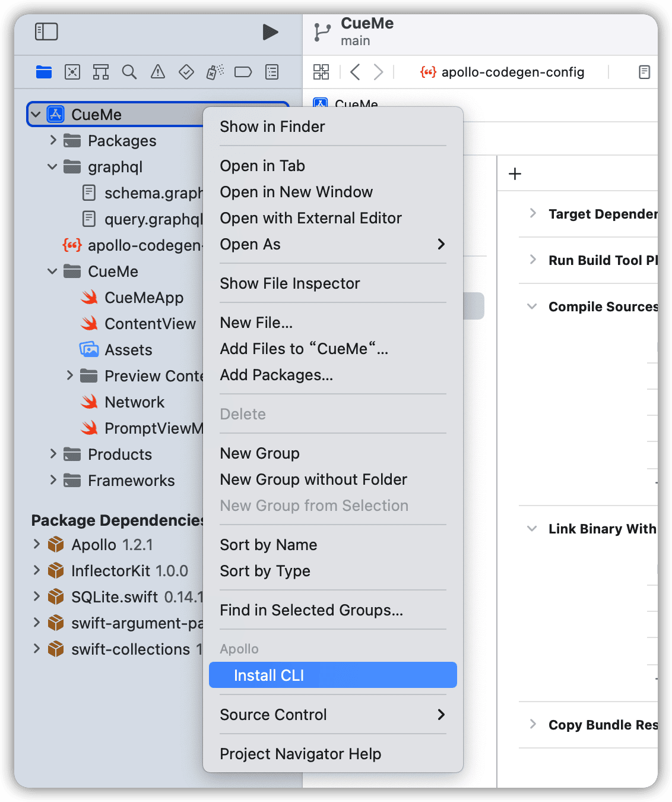Open the Open As submenu
Viewport: 672px width, 802px height.
[x=333, y=244]
